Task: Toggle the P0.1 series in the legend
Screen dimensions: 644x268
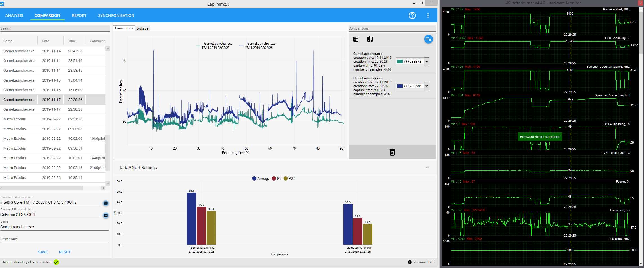Action: 289,179
